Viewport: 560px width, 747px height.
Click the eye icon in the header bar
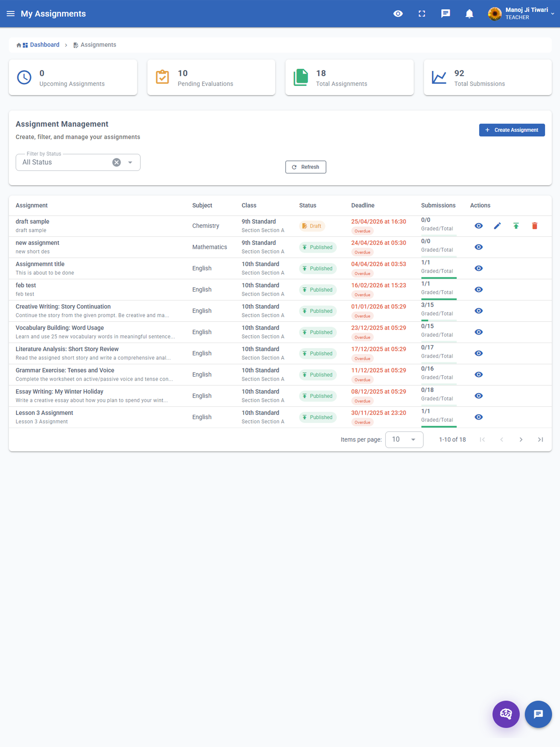[x=398, y=14]
